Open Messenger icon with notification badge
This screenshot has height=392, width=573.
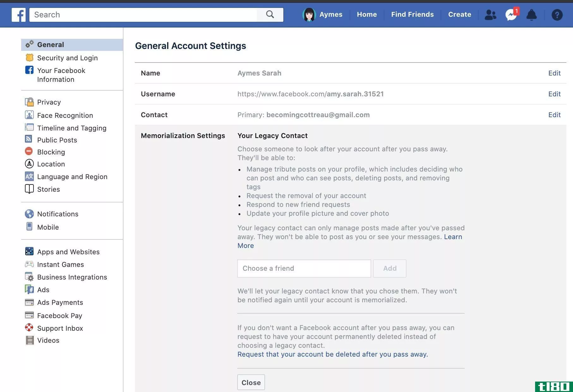[x=511, y=15]
